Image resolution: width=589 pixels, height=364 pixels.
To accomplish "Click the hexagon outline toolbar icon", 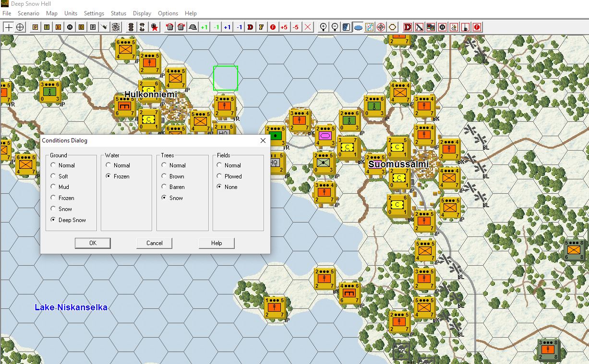I will tap(393, 27).
